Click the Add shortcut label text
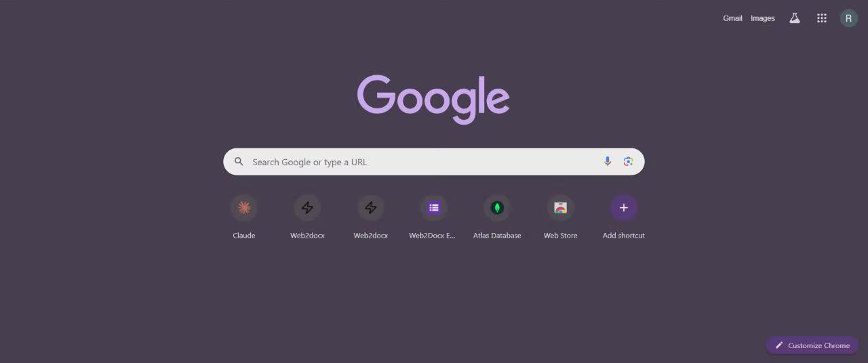Screen dimensions: 868x363 point(624,236)
